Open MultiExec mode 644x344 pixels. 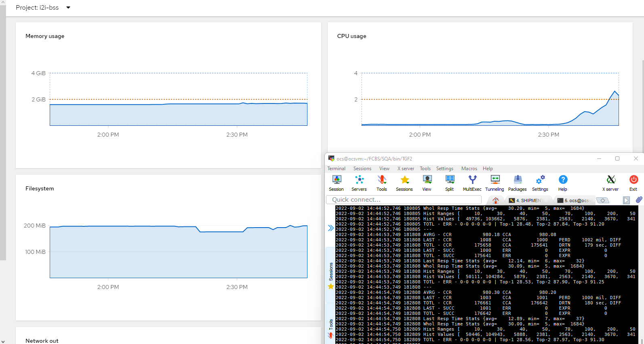[x=472, y=183]
